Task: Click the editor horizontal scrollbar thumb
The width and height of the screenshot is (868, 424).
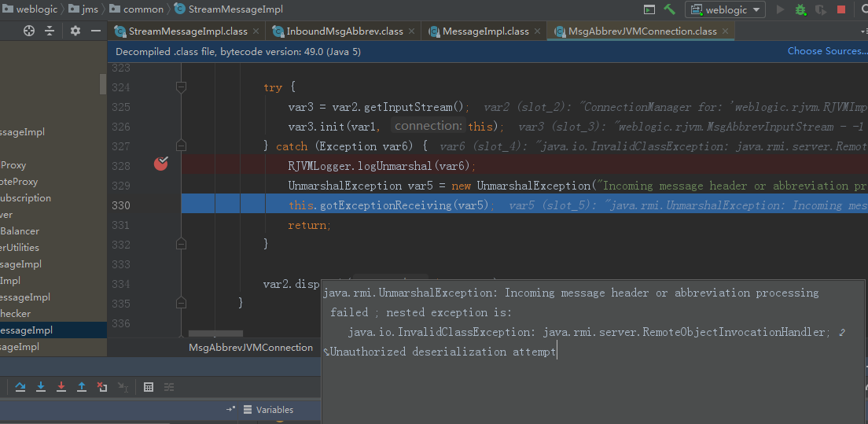Action: click(215, 334)
